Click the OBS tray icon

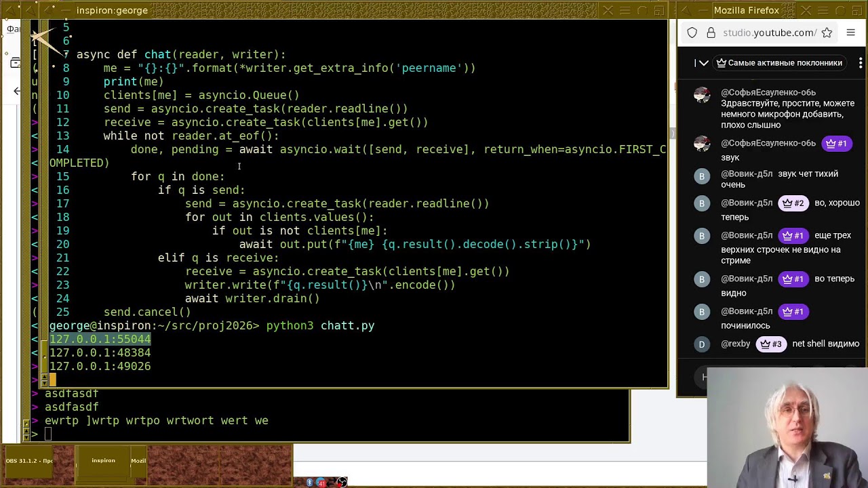pos(342,482)
